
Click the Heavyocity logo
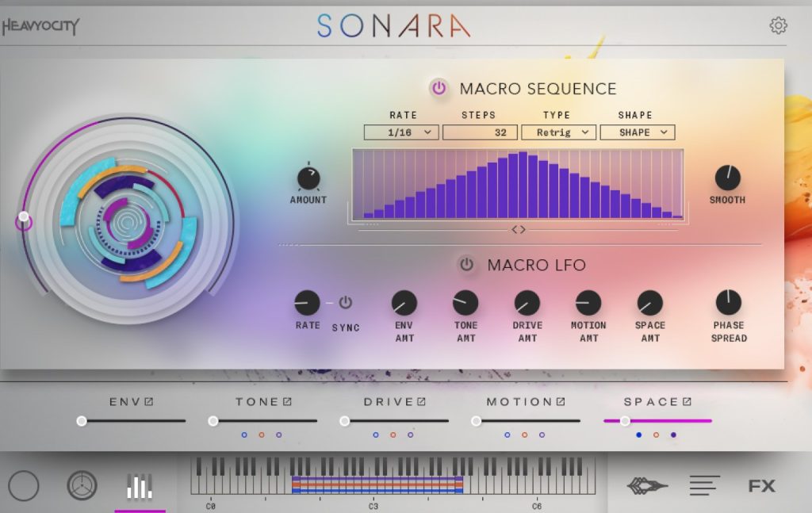point(40,26)
